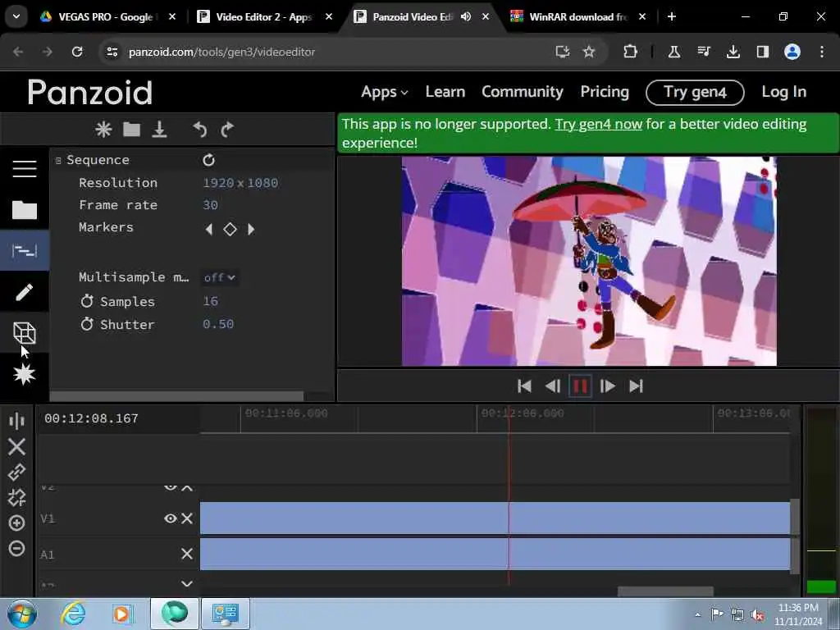The height and width of the screenshot is (630, 840).
Task: Collapse the Sequence section
Action: tap(58, 160)
